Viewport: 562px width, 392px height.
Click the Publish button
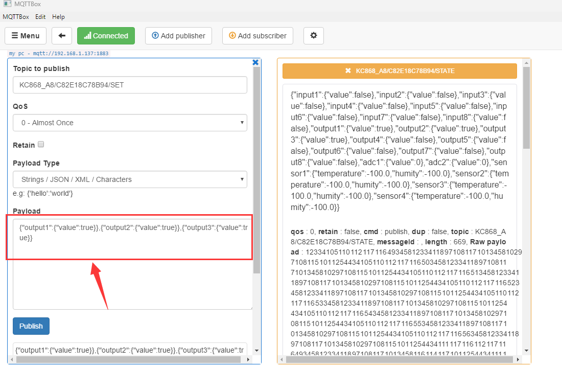point(31,326)
